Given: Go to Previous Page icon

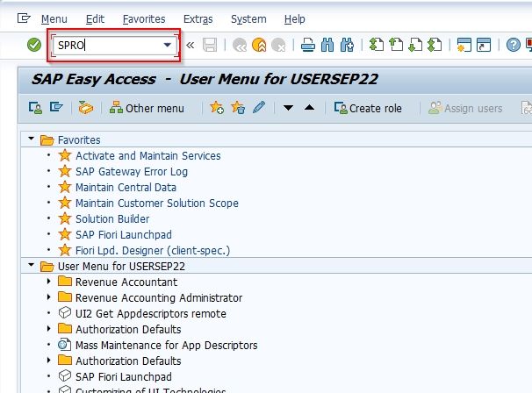Looking at the screenshot, I should pyautogui.click(x=396, y=45).
